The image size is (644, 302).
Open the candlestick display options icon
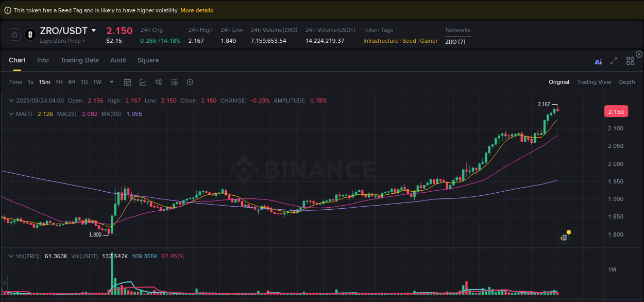point(158,82)
